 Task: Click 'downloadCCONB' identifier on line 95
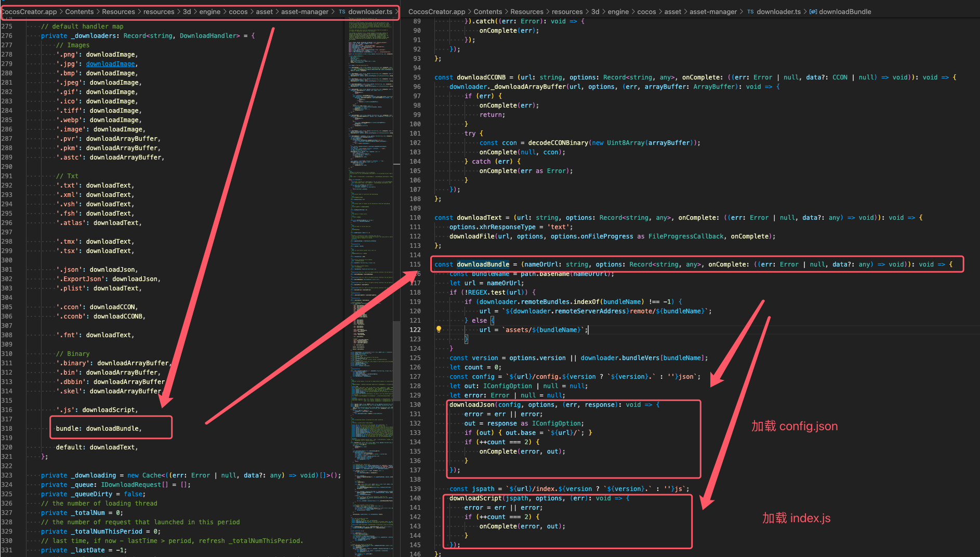(x=481, y=77)
